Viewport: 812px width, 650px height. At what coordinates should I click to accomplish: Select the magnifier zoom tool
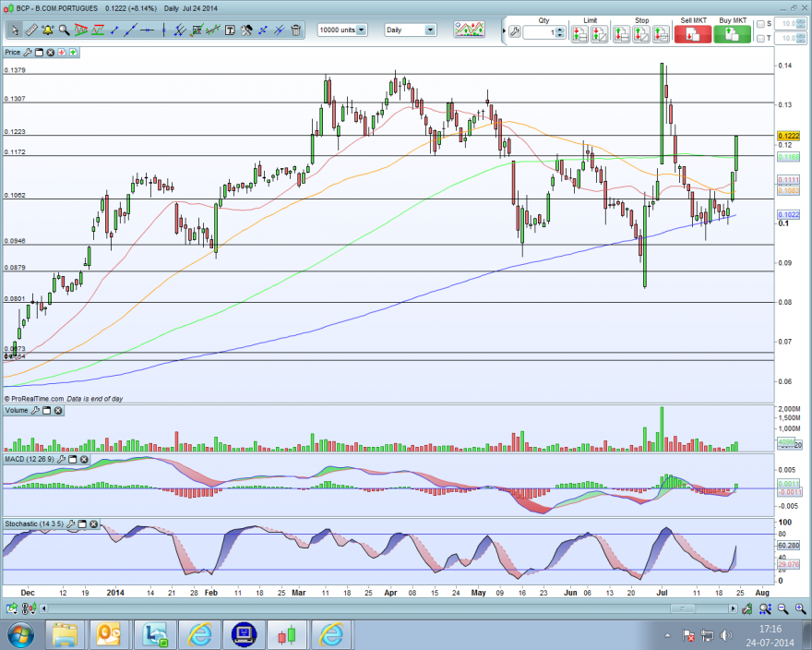(65, 30)
